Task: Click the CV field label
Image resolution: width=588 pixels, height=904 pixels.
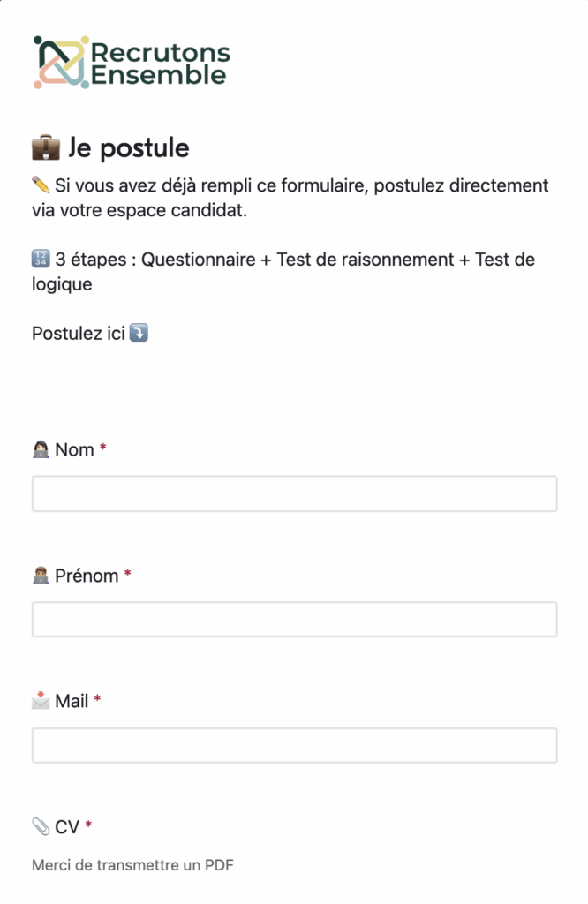Action: pos(67,827)
